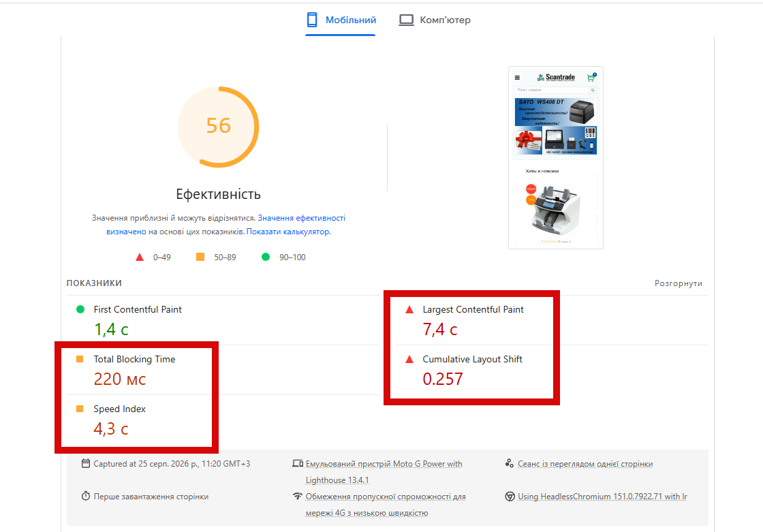The width and height of the screenshot is (763, 532).
Task: Click the mobile phone icon in tabs
Action: (312, 20)
